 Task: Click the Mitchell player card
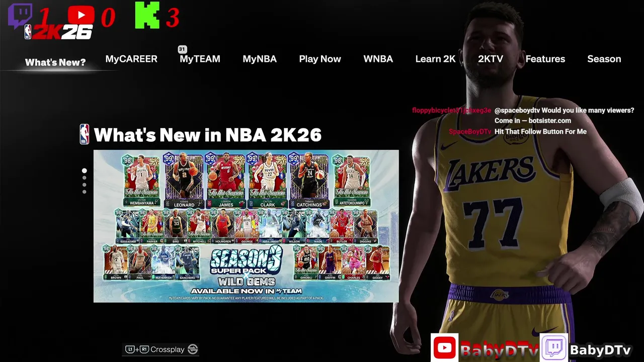pos(199,227)
